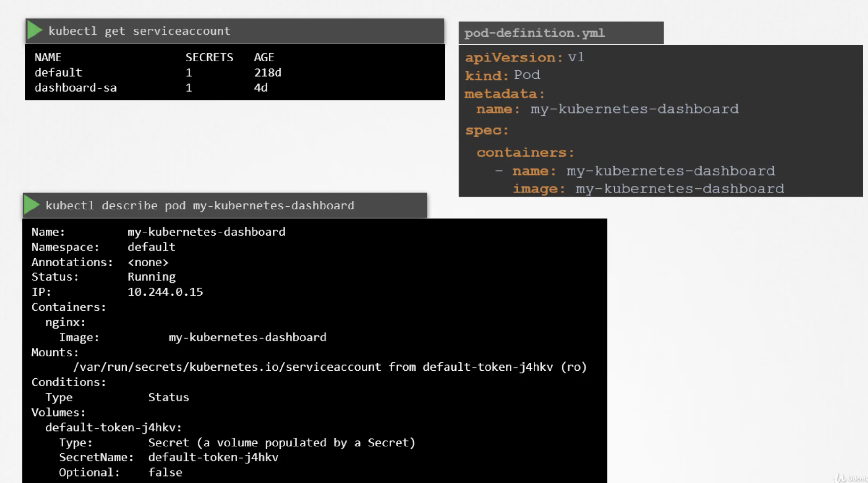Click the '4d' age value
This screenshot has height=483, width=868.
pos(261,88)
